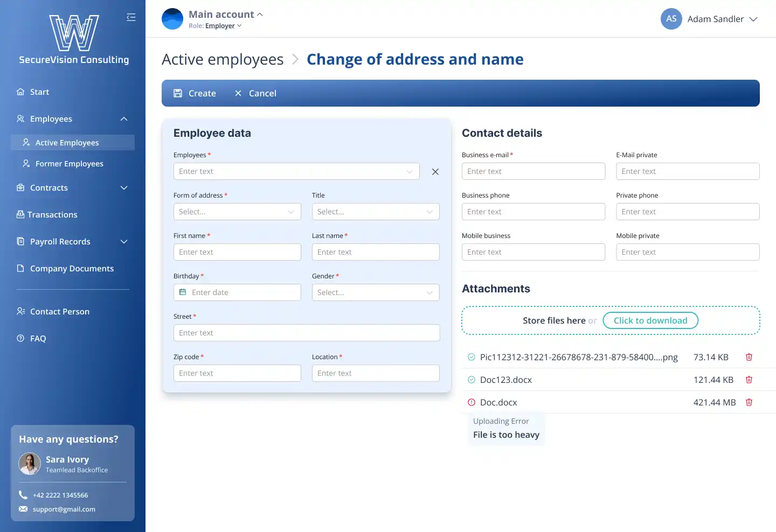Screen dimensions: 776x532
Task: Click the Start home icon
Action: (x=20, y=92)
